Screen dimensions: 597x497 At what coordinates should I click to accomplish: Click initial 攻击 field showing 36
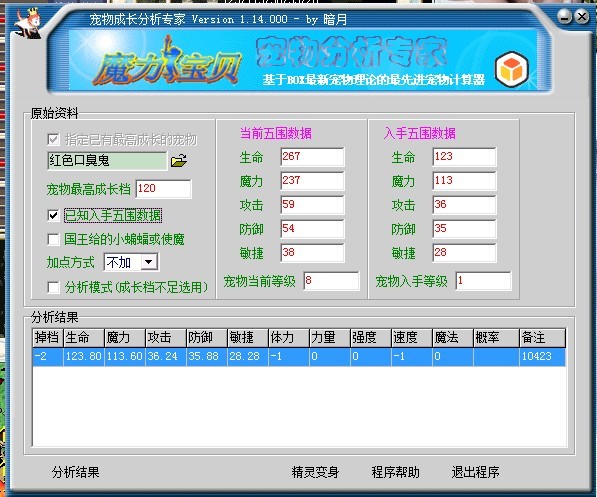464,205
